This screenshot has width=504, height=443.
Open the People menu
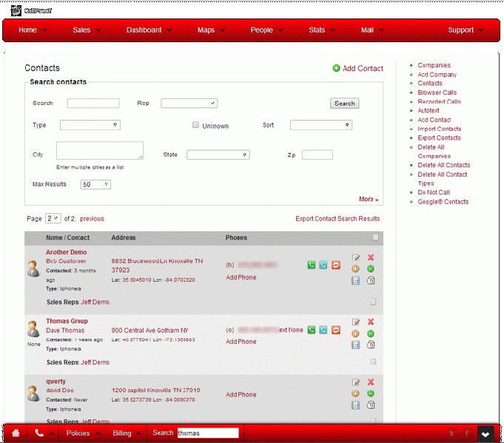coord(266,30)
